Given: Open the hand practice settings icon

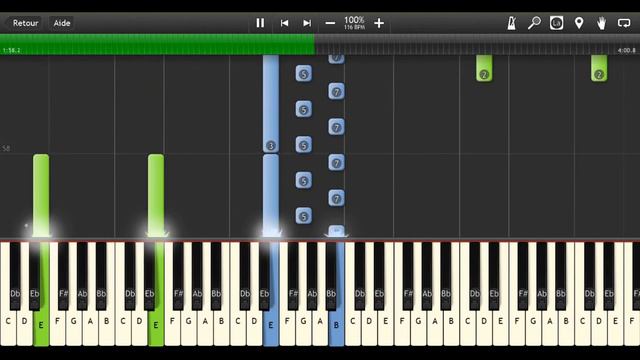Looking at the screenshot, I should click(601, 23).
